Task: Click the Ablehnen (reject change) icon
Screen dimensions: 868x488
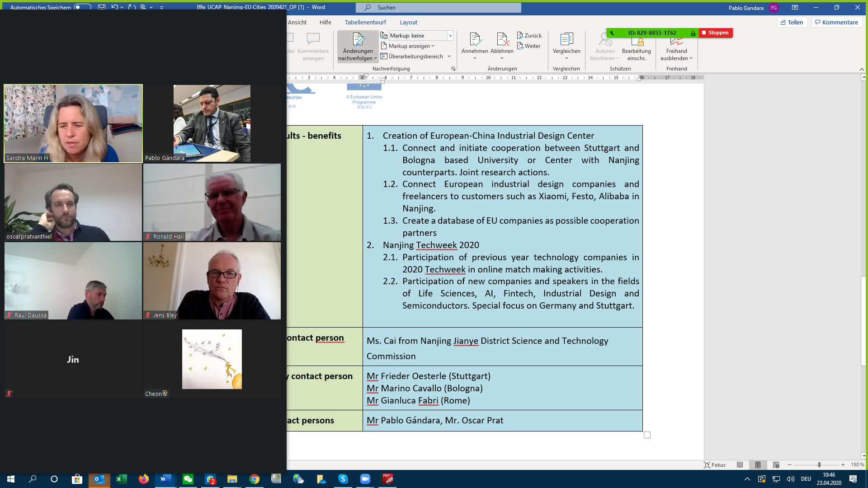Action: pyautogui.click(x=502, y=40)
